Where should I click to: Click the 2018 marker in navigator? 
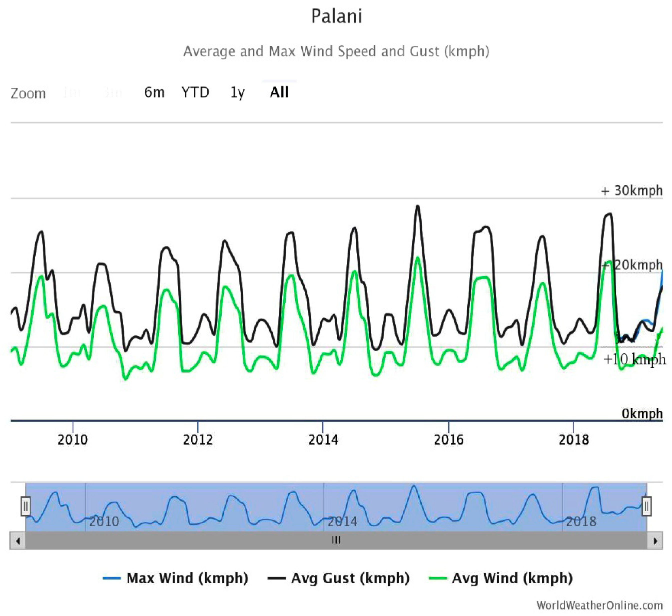tap(581, 521)
